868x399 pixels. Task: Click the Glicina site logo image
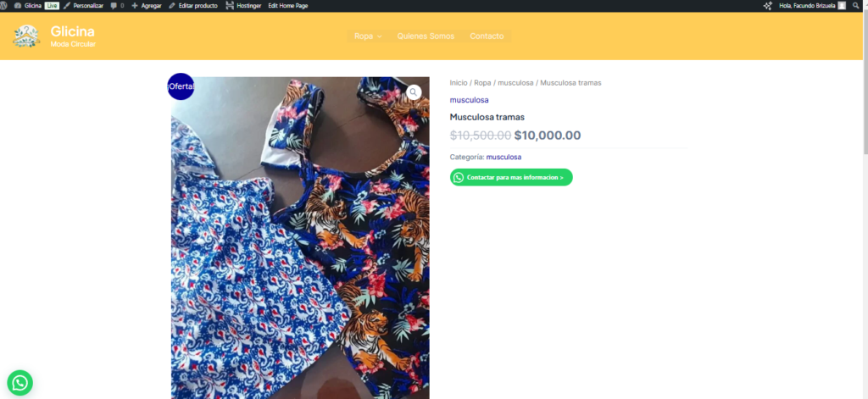[26, 36]
